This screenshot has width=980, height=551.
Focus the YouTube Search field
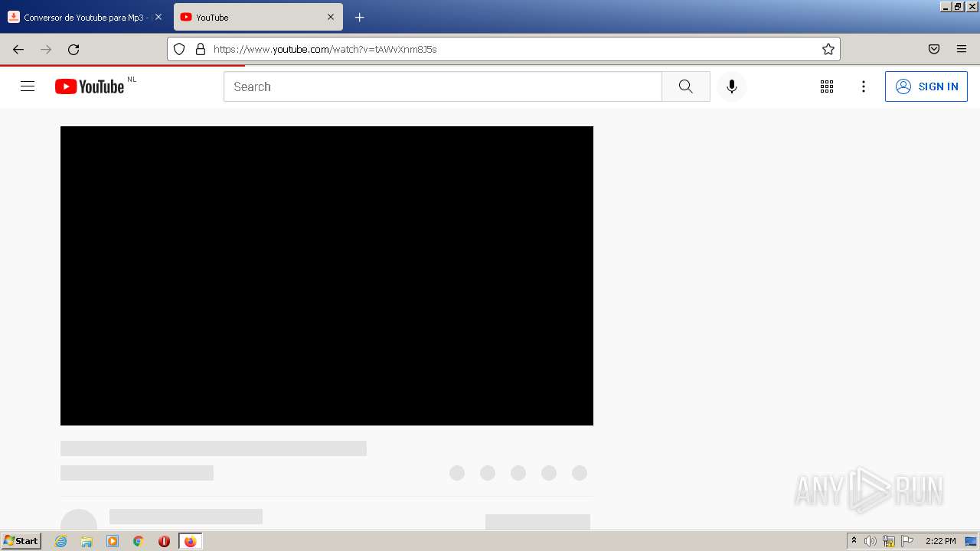(x=443, y=86)
